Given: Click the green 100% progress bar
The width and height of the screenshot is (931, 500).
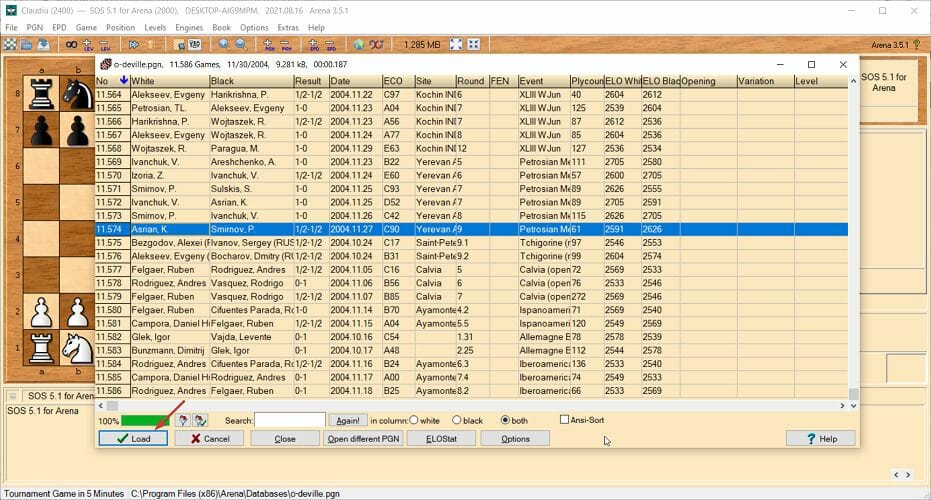Looking at the screenshot, I should pyautogui.click(x=145, y=421).
